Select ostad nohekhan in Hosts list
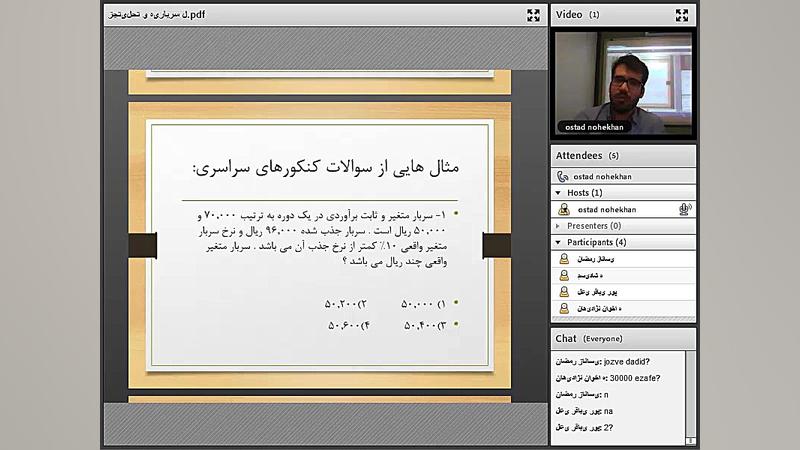The width and height of the screenshot is (800, 450). (623, 209)
